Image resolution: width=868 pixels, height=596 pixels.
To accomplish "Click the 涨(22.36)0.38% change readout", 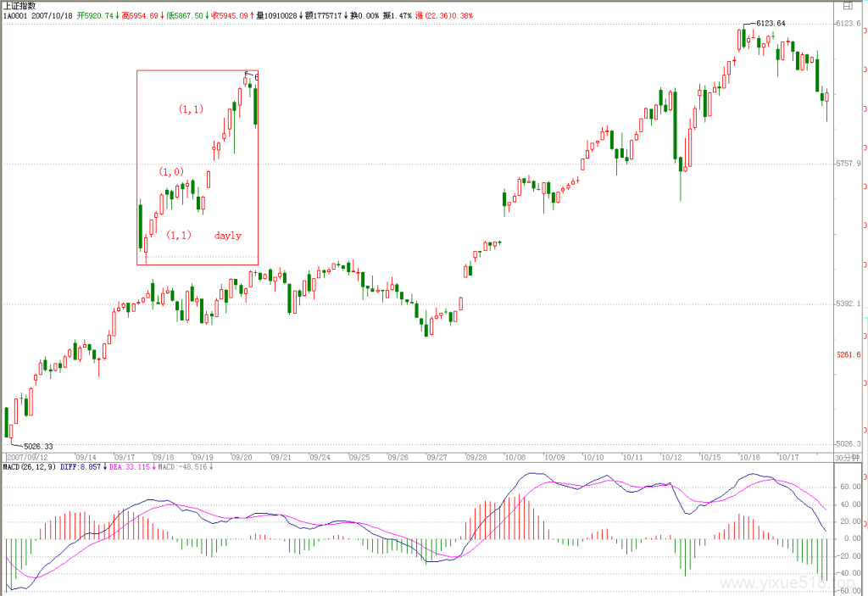I will (444, 15).
